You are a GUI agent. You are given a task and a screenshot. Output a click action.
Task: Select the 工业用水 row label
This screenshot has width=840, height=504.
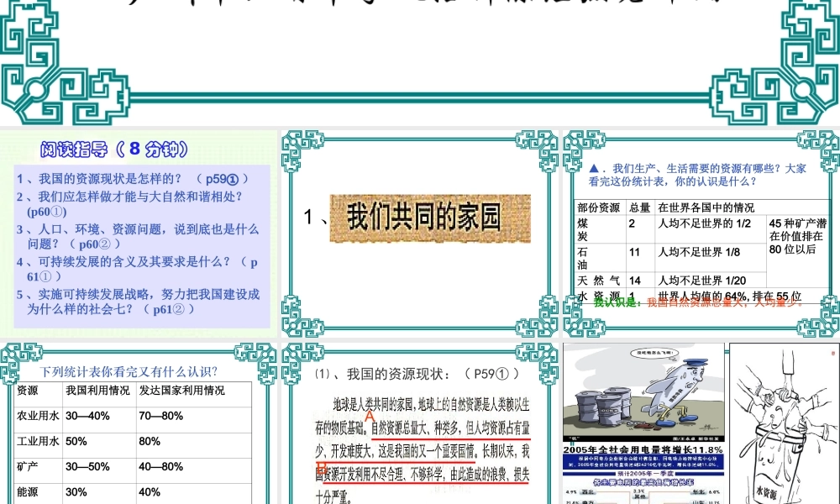coord(38,441)
